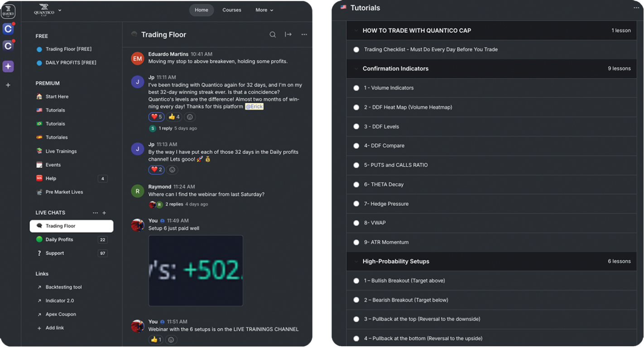Add emoji reaction to Jp's 11:11 message
Screen dimensions: 644x348
pyautogui.click(x=190, y=117)
